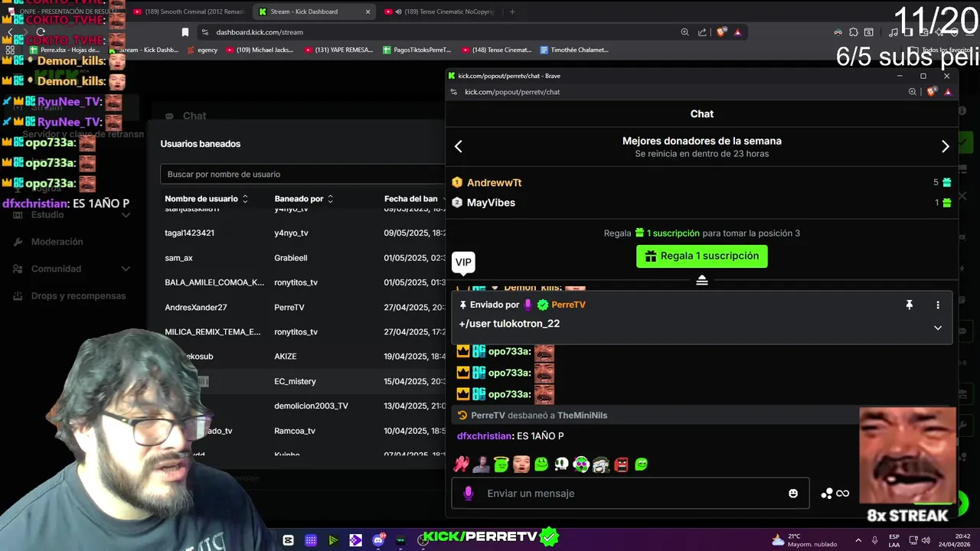Open Timothée Chalamet bookmark
Viewport: 980px width, 551px height.
click(x=574, y=50)
